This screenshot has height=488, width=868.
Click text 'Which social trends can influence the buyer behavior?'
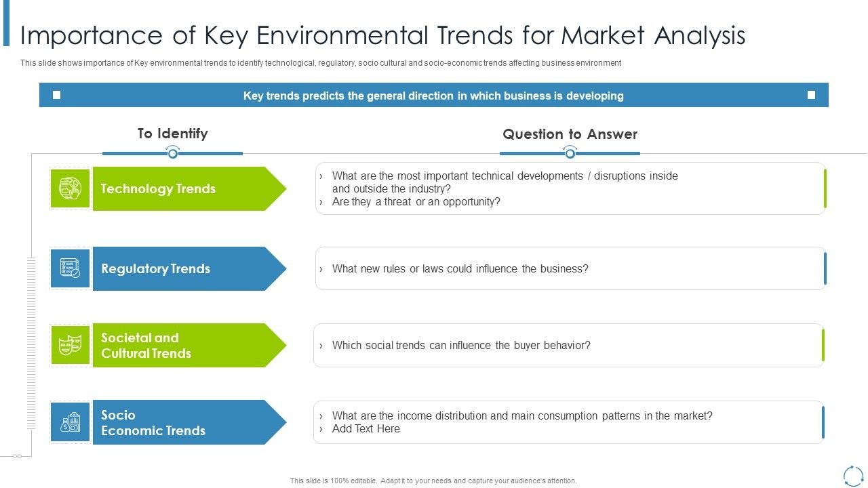click(x=461, y=345)
